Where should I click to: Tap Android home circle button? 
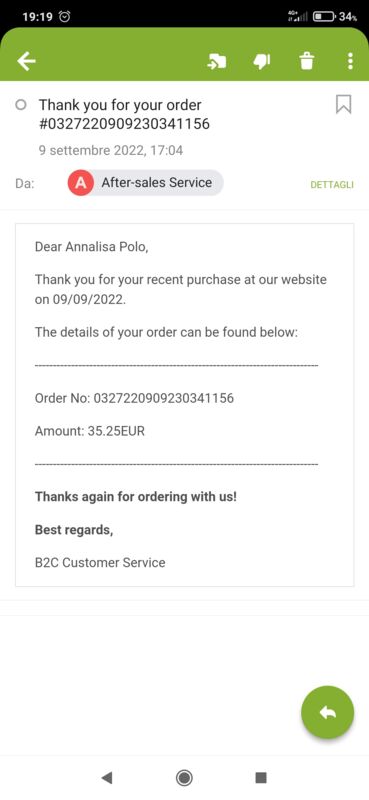coord(184,778)
